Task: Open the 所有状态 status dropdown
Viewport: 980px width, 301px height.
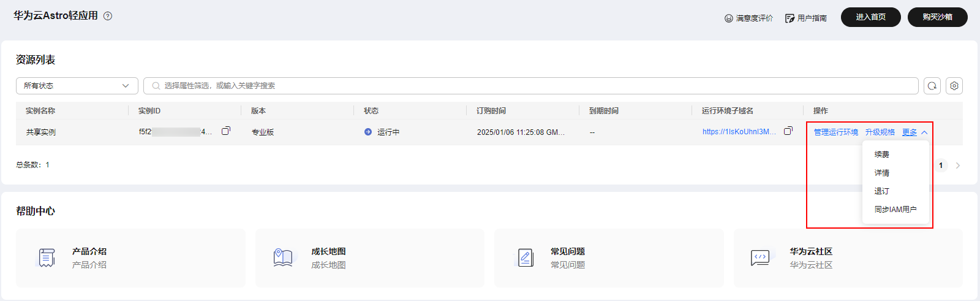Action: coord(77,86)
